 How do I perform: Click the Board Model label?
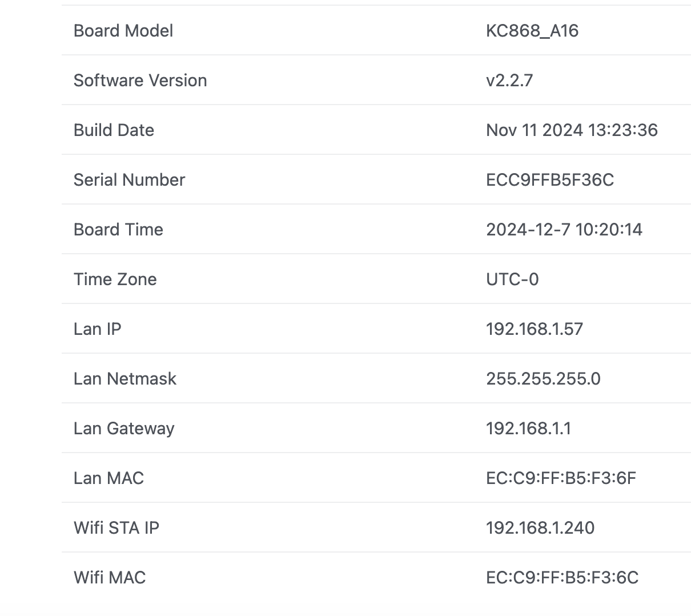coord(123,31)
